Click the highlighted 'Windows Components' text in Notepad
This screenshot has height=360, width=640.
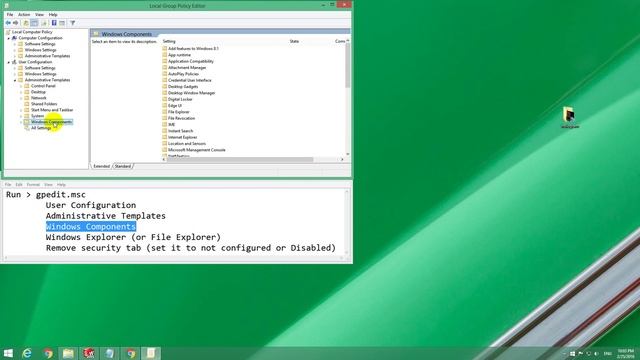click(x=91, y=227)
